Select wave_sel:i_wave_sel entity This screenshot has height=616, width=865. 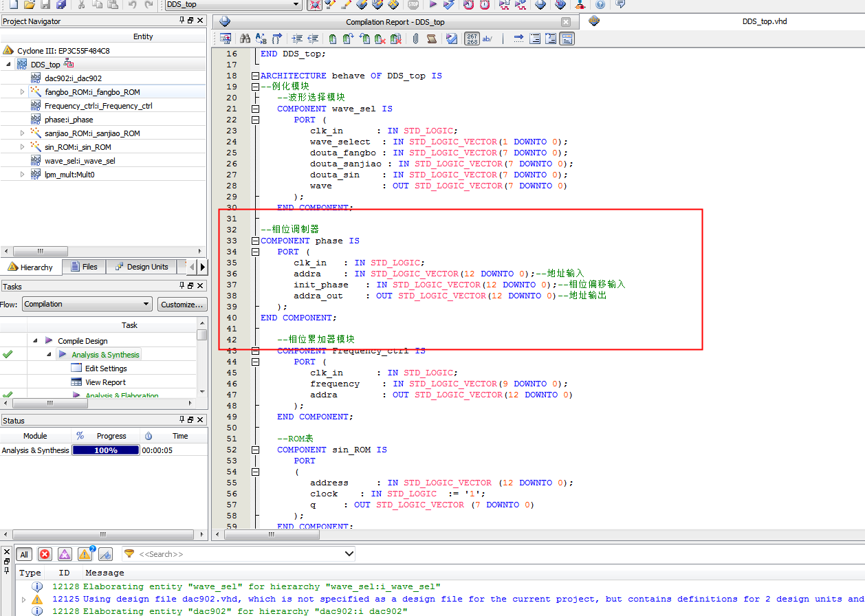point(80,161)
